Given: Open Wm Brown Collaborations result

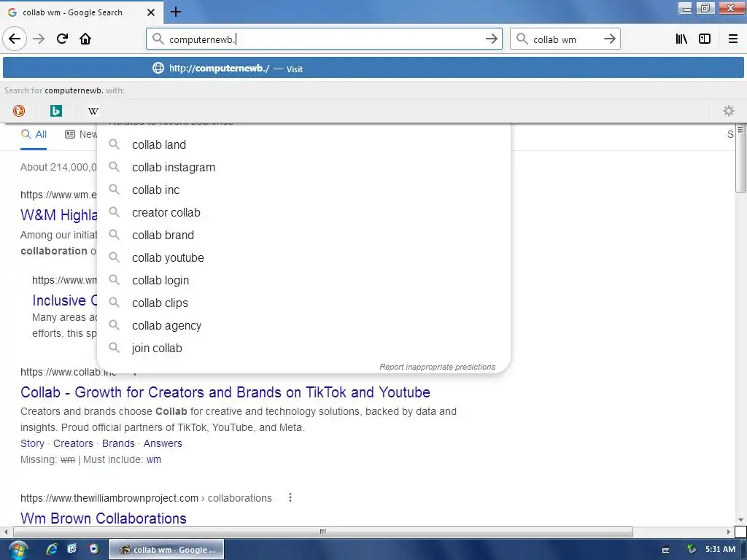Looking at the screenshot, I should tap(104, 518).
